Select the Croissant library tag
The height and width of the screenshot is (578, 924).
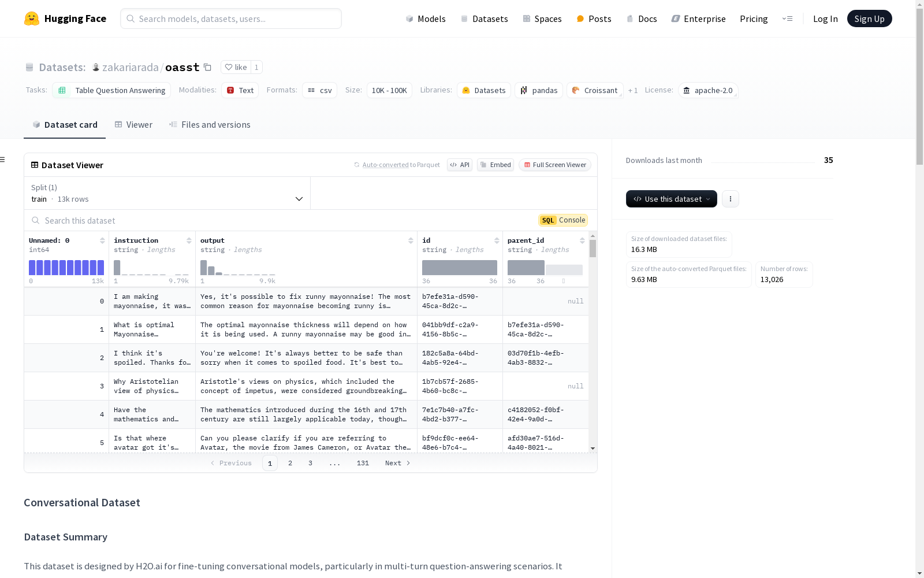pos(595,90)
